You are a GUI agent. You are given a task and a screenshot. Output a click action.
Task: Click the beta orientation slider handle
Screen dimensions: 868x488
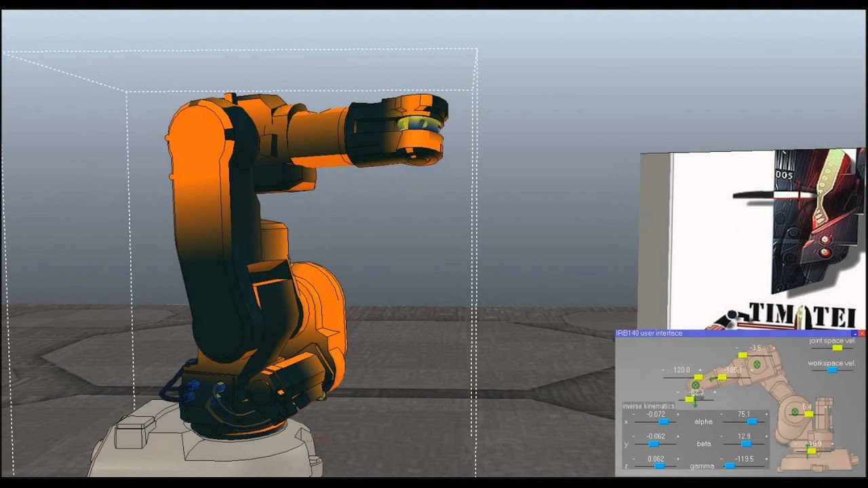click(x=746, y=444)
